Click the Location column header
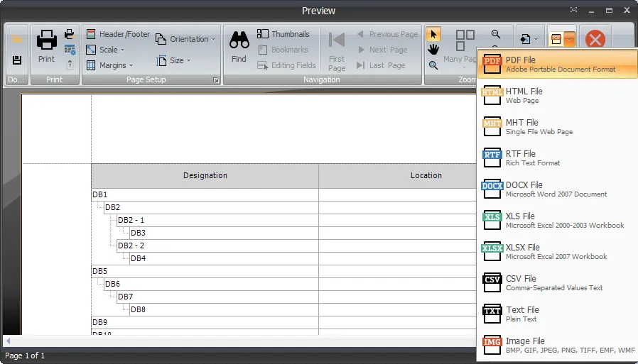638x364 pixels. [426, 175]
